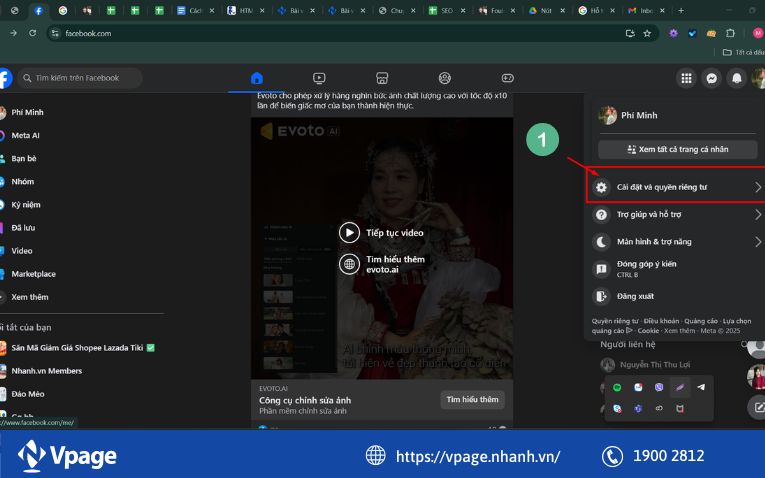Open the browser extensions puzzle icon
The image size is (765, 478).
click(730, 33)
